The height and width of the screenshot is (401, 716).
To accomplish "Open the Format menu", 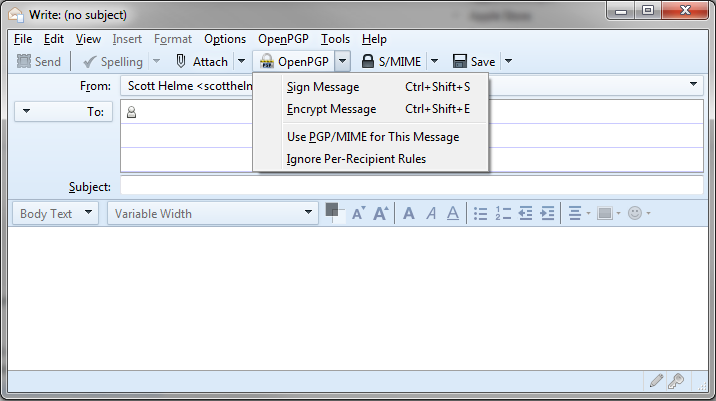I will [x=173, y=39].
